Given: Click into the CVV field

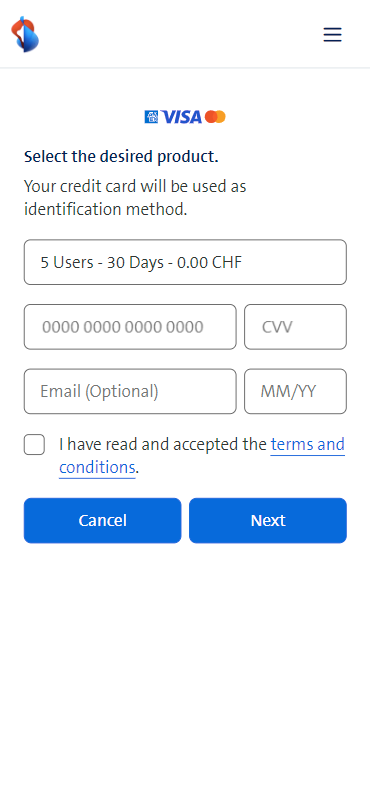Looking at the screenshot, I should pos(295,327).
